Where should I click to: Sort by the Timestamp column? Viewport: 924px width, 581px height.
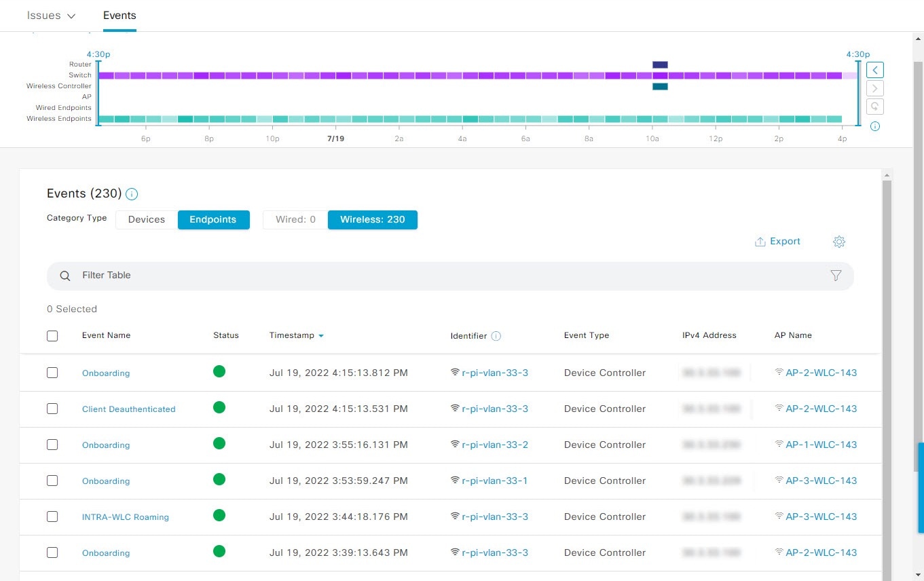[x=296, y=335]
